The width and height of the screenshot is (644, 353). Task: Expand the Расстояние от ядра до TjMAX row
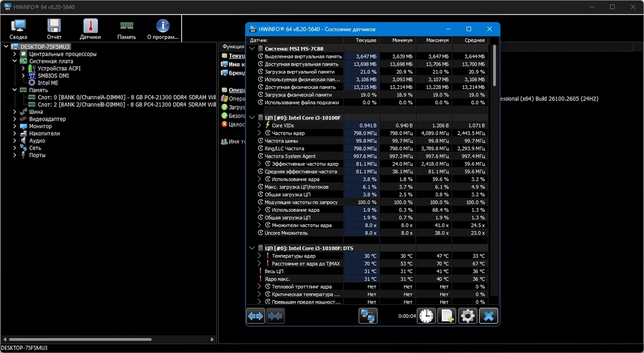pos(260,263)
